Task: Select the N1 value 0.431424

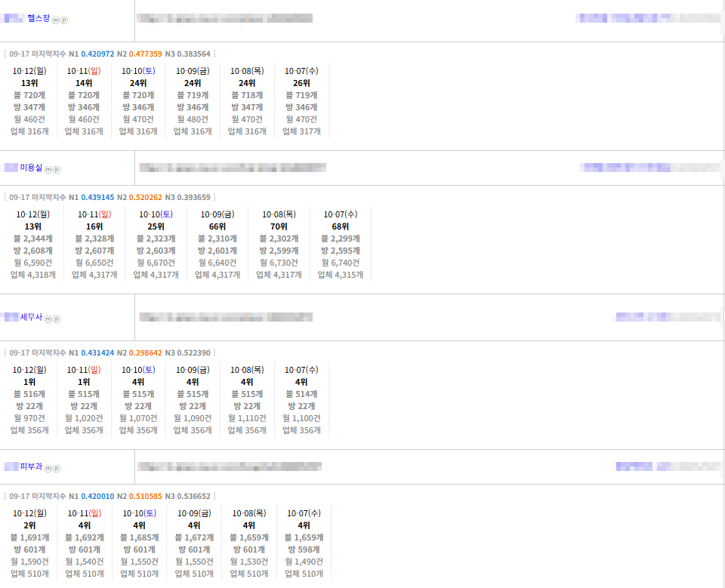Action: click(97, 352)
